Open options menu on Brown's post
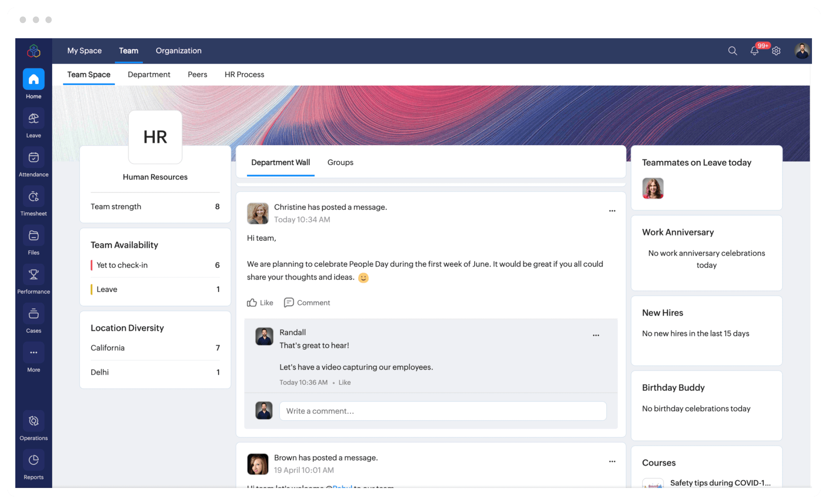This screenshot has height=504, width=828. coord(612,461)
